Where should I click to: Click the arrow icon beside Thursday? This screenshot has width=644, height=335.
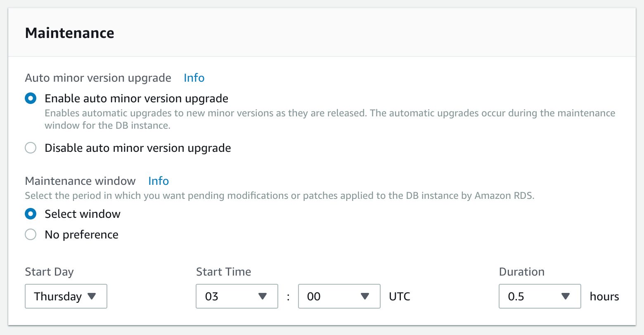pyautogui.click(x=92, y=296)
